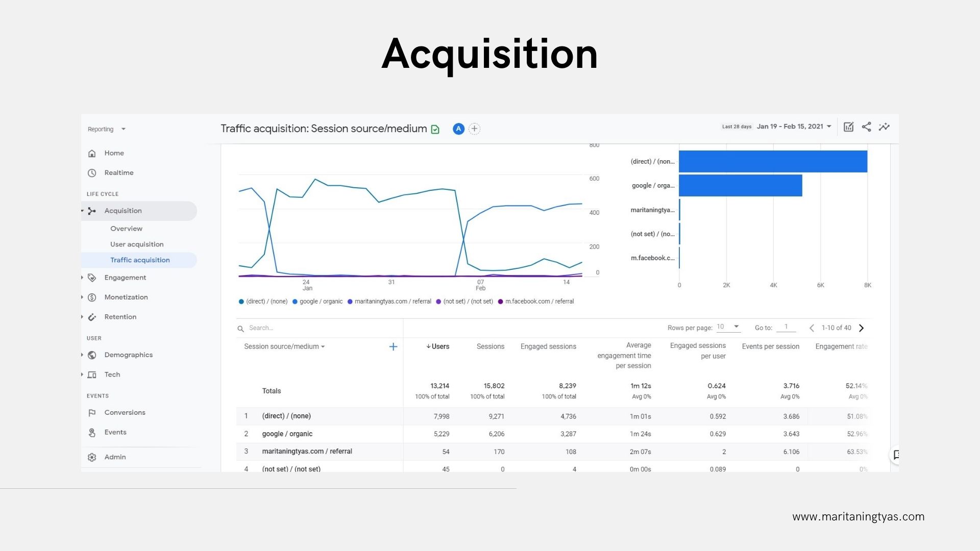Toggle the (direct) / (none) legend item
The height and width of the screenshot is (551, 980).
pyautogui.click(x=263, y=302)
